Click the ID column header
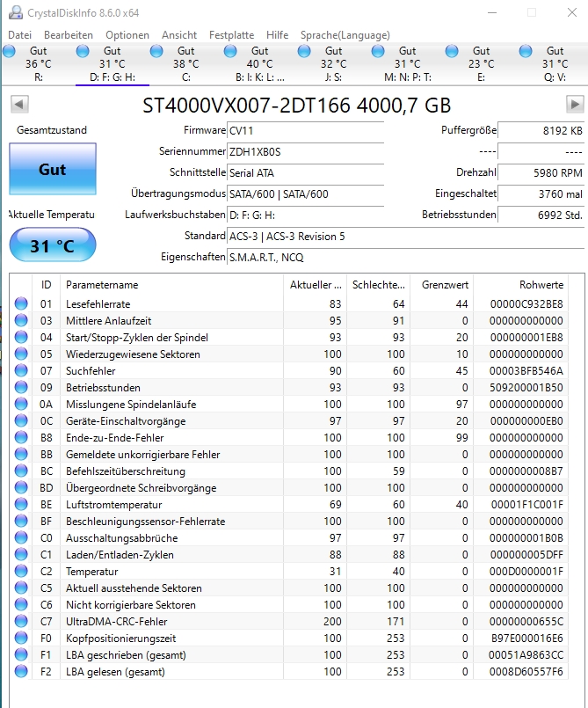This screenshot has height=708, width=588. pyautogui.click(x=46, y=285)
